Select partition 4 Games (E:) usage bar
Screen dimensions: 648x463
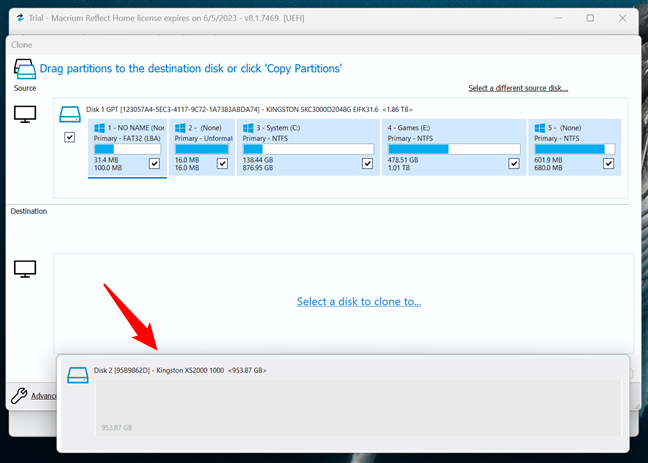point(454,149)
